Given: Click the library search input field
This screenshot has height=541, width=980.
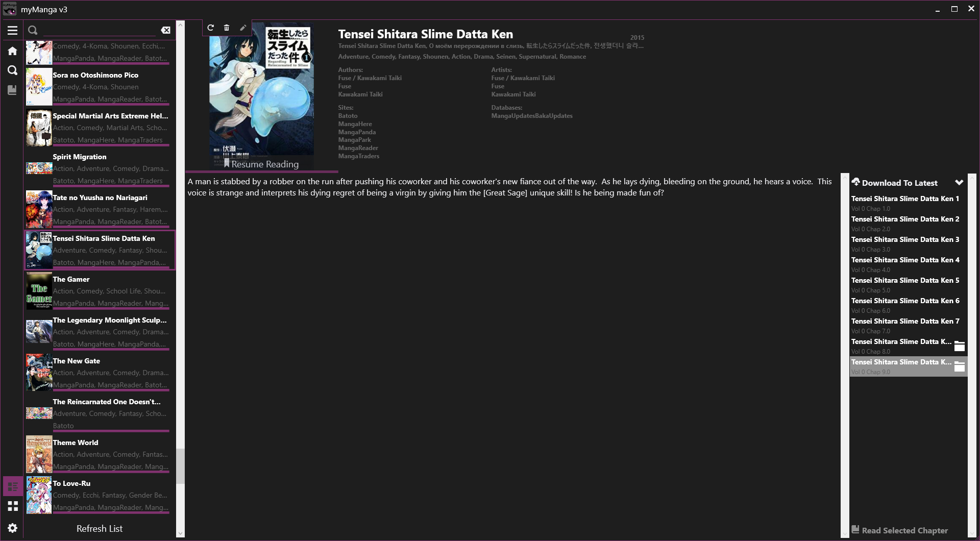Looking at the screenshot, I should [x=100, y=30].
